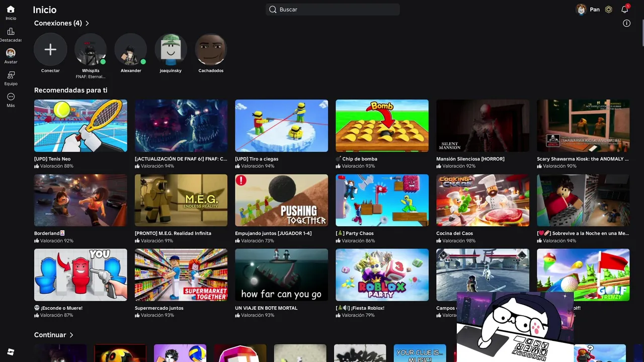Expand Conexiones (4) chevron arrow
The image size is (644, 362).
[x=87, y=23]
